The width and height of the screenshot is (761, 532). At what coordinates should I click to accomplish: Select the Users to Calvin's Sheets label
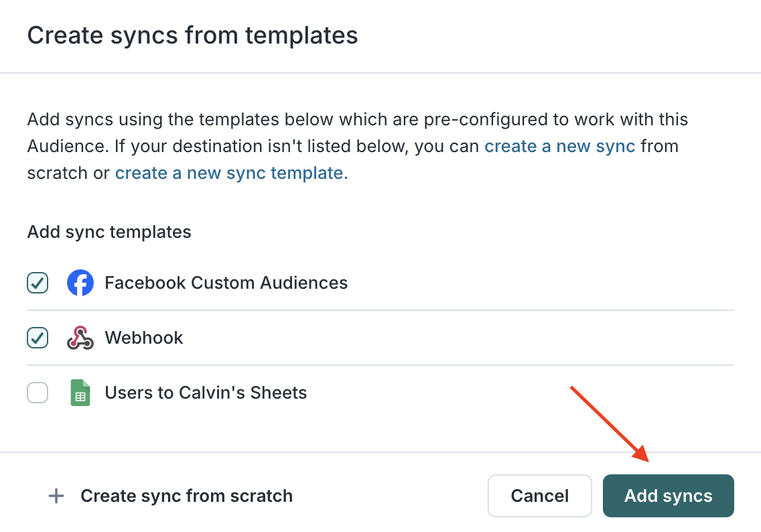206,393
